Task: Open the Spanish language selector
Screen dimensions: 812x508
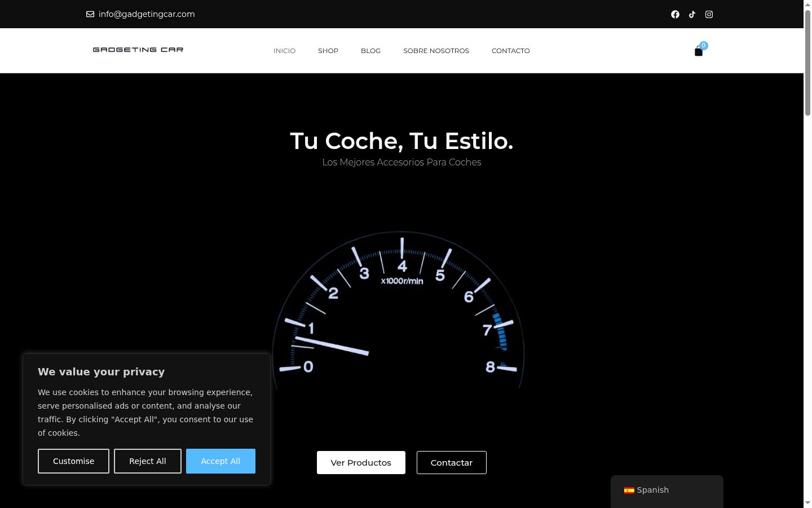Action: [x=667, y=490]
